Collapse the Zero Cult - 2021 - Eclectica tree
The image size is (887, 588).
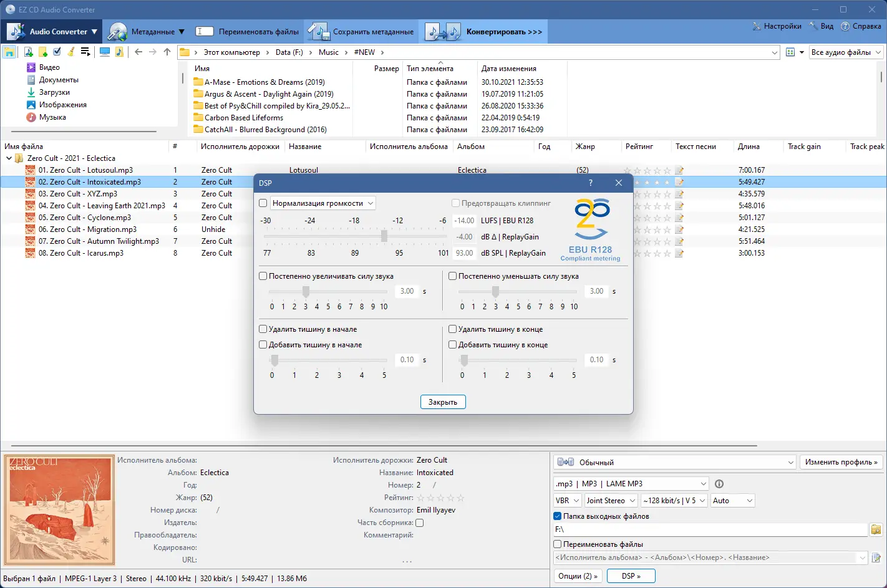click(9, 158)
